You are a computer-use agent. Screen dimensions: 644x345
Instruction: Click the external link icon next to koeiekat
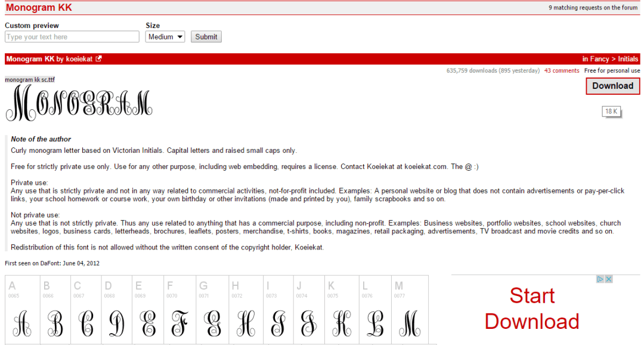[x=98, y=59]
